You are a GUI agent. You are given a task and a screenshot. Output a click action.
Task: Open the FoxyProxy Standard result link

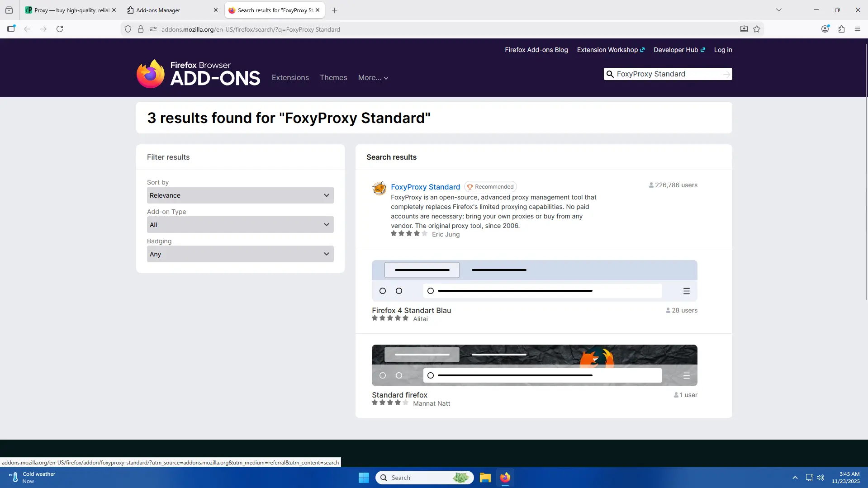click(x=425, y=187)
